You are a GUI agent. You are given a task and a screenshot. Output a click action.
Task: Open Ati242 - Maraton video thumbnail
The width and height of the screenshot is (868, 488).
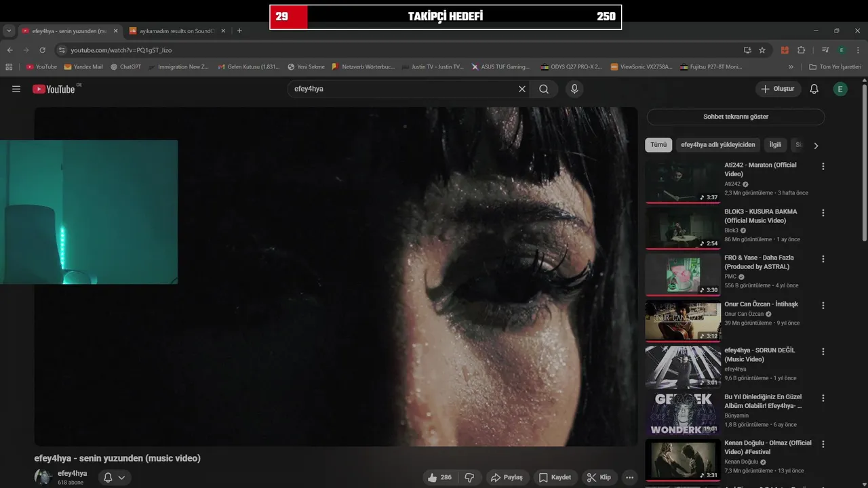point(683,182)
